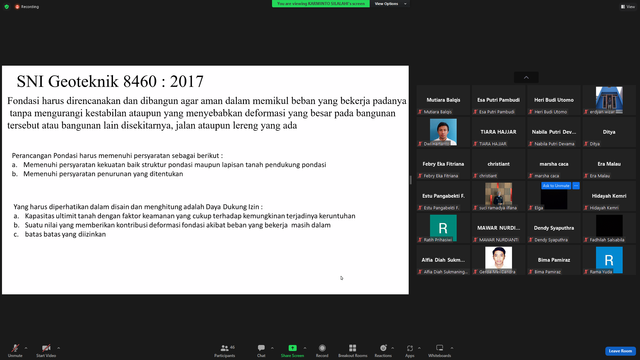Image resolution: width=640 pixels, height=360 pixels.
Task: Open the Apps icon
Action: (409, 348)
